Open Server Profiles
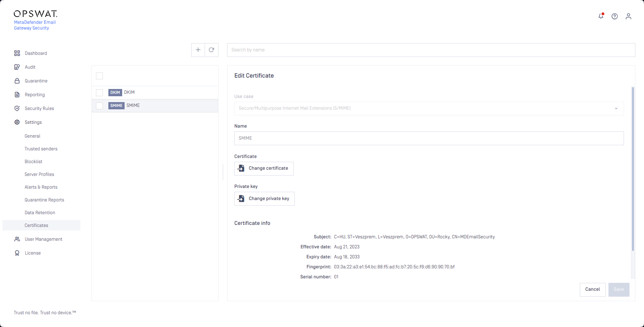 click(39, 174)
